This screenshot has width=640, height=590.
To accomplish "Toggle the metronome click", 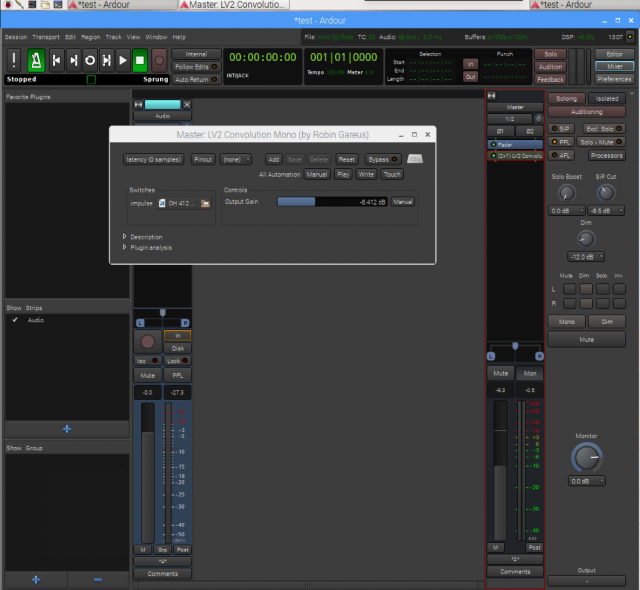I will point(36,60).
